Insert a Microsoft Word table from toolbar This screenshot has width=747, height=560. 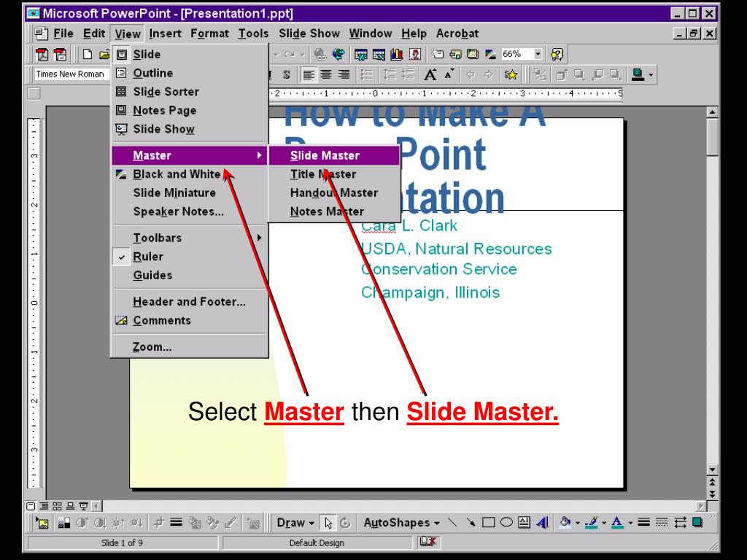coord(360,54)
